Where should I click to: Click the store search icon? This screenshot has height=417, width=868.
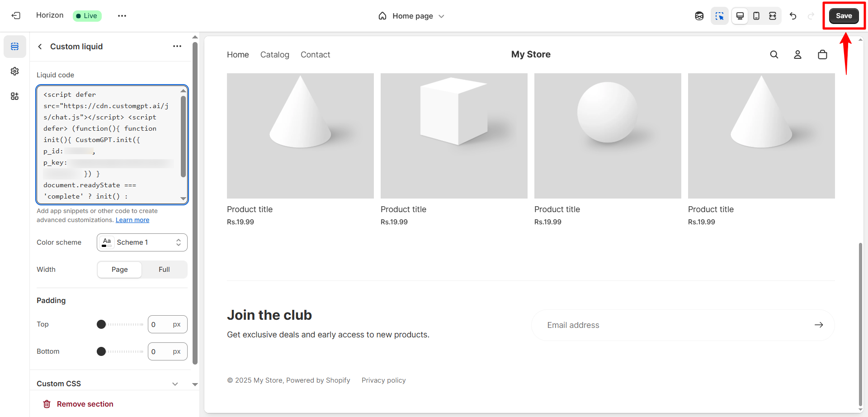click(x=774, y=55)
